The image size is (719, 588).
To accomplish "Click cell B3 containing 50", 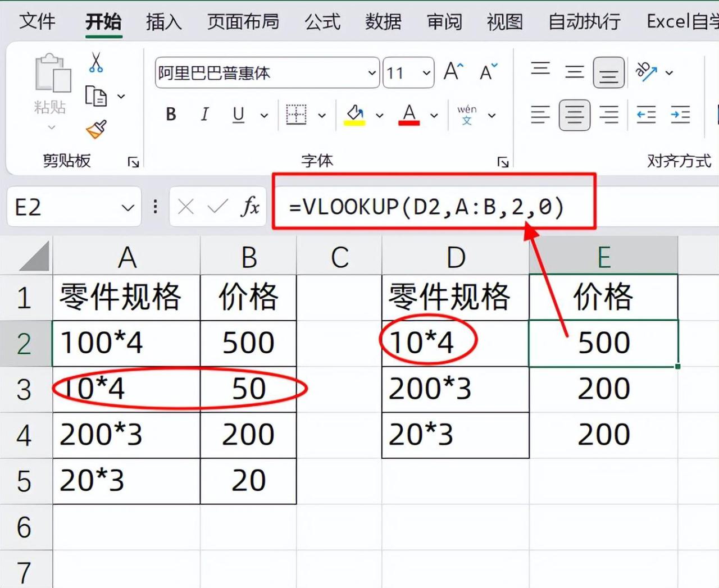I will tap(248, 389).
